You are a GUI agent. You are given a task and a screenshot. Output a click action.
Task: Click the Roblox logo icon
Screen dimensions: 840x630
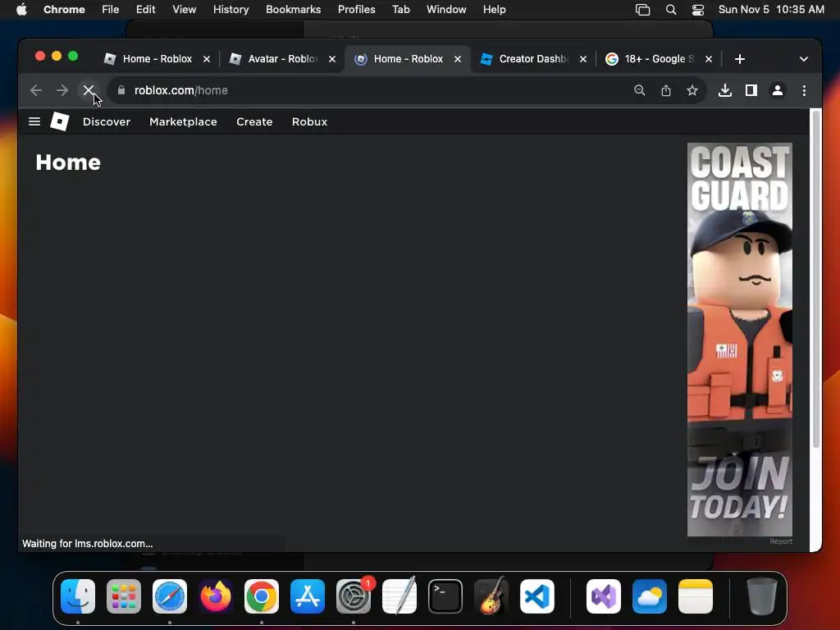tap(59, 121)
